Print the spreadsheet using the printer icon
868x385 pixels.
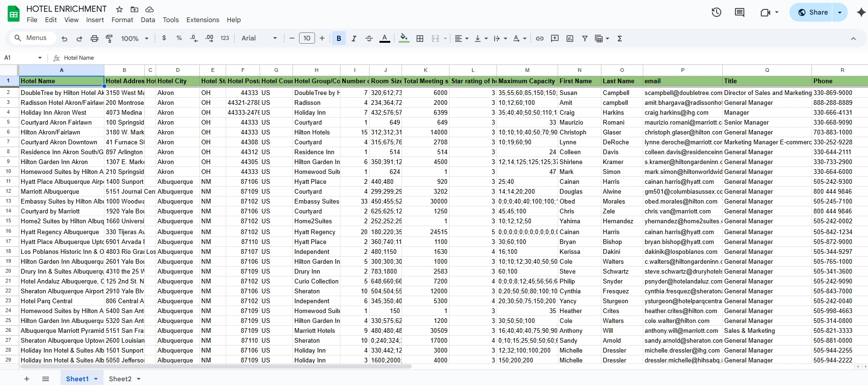[95, 39]
